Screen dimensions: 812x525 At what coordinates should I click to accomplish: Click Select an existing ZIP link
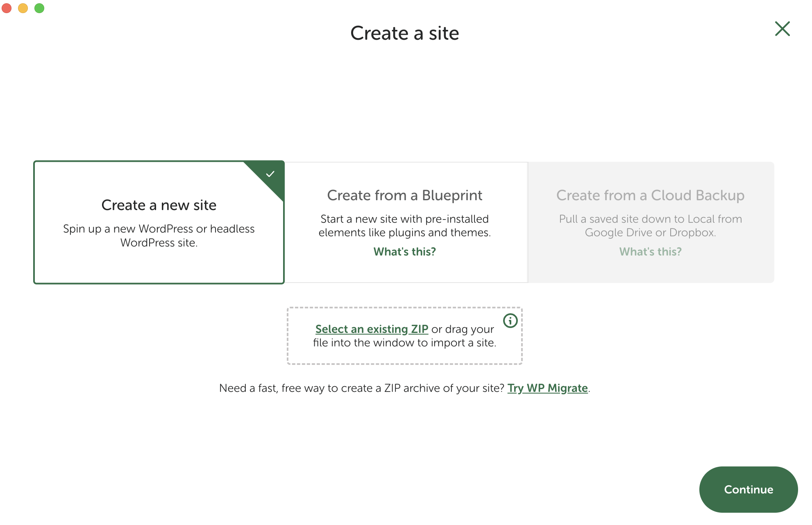372,329
